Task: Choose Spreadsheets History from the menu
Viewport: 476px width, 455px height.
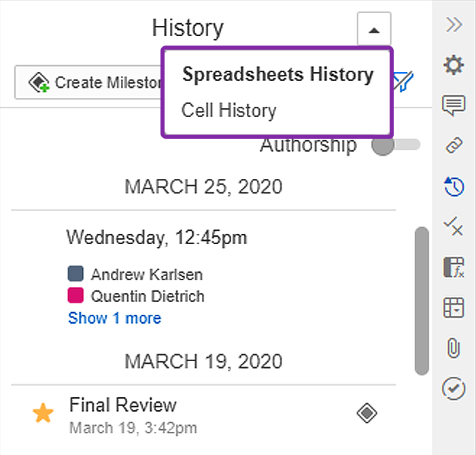Action: pos(277,74)
